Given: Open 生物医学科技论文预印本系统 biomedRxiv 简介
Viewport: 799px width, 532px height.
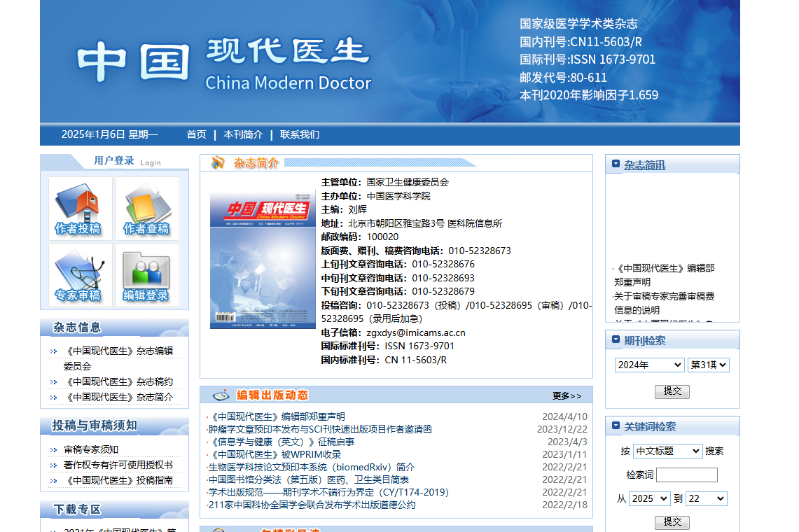Looking at the screenshot, I should click(x=312, y=468).
